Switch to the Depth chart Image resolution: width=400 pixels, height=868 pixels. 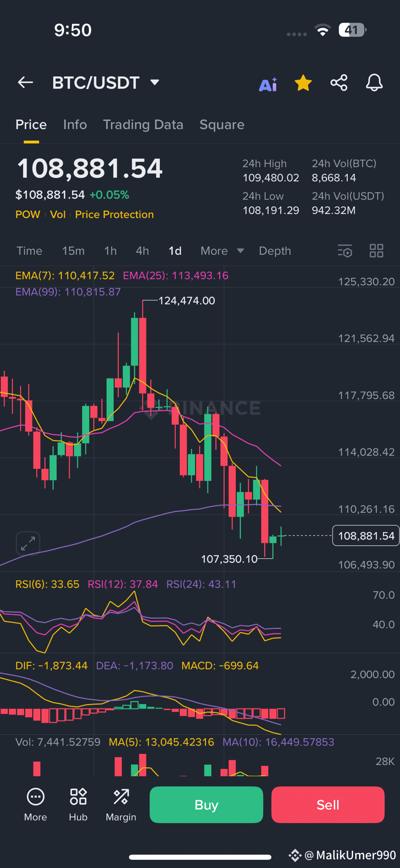tap(275, 251)
